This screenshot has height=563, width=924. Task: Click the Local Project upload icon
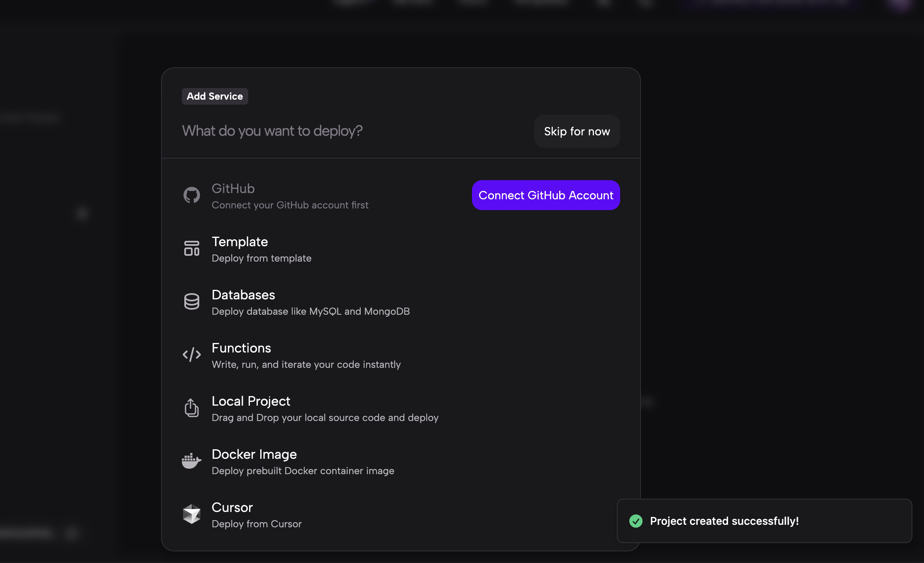[191, 408]
